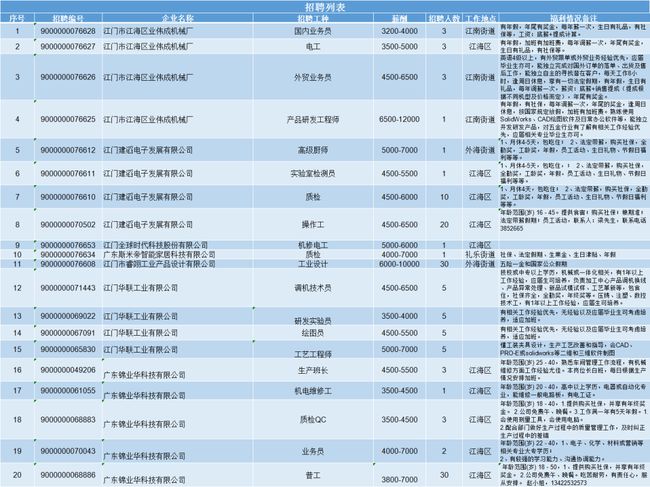Click recruitment ID 9000000076626
Image resolution: width=650 pixels, height=487 pixels.
tap(68, 77)
